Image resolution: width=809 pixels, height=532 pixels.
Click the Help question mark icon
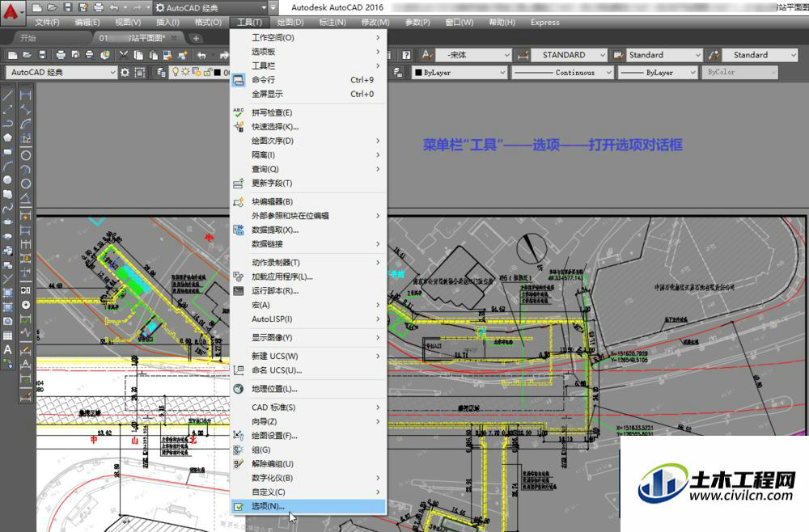pos(407,55)
